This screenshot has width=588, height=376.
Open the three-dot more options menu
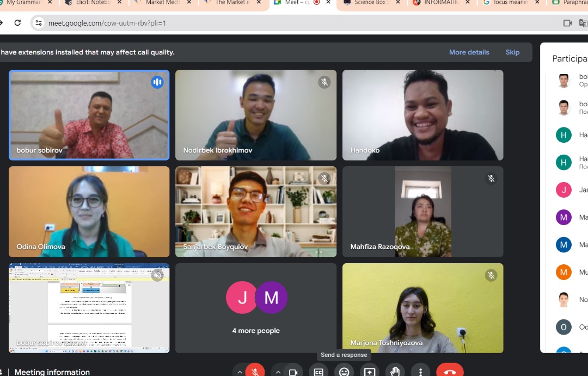(x=420, y=372)
